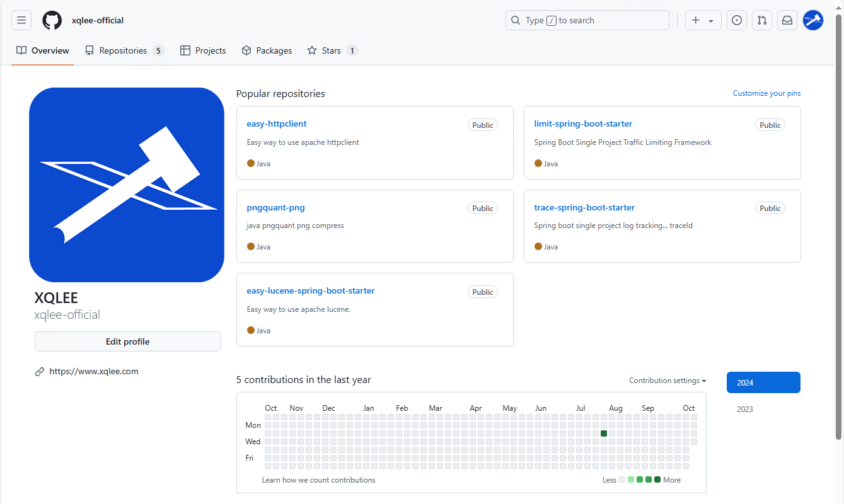Open the easy-lucene-spring-boot-starter repository
Screen dimensions: 844x504
(x=311, y=291)
